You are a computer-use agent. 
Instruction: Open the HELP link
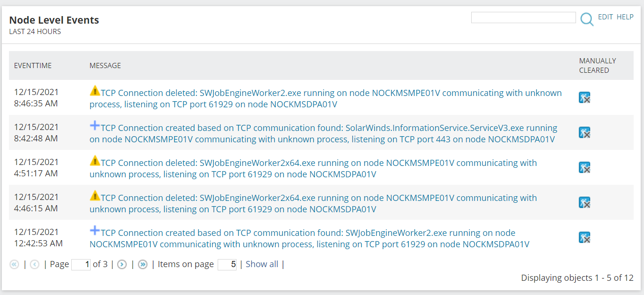click(x=625, y=17)
